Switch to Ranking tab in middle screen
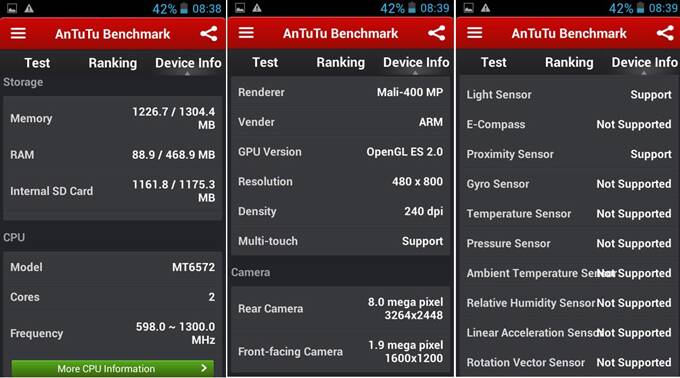Screen dimensions: 680x378 (340, 63)
